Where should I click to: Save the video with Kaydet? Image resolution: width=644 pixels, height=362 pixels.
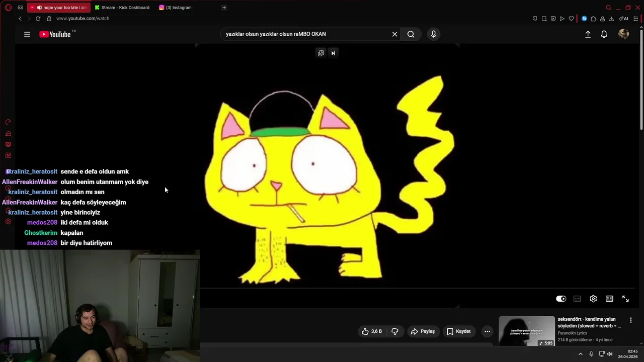tap(459, 331)
